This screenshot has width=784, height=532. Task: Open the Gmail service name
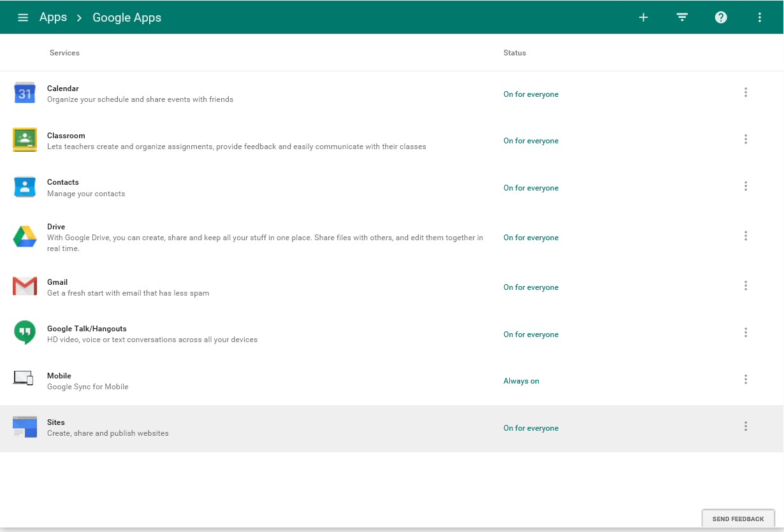[x=57, y=282]
